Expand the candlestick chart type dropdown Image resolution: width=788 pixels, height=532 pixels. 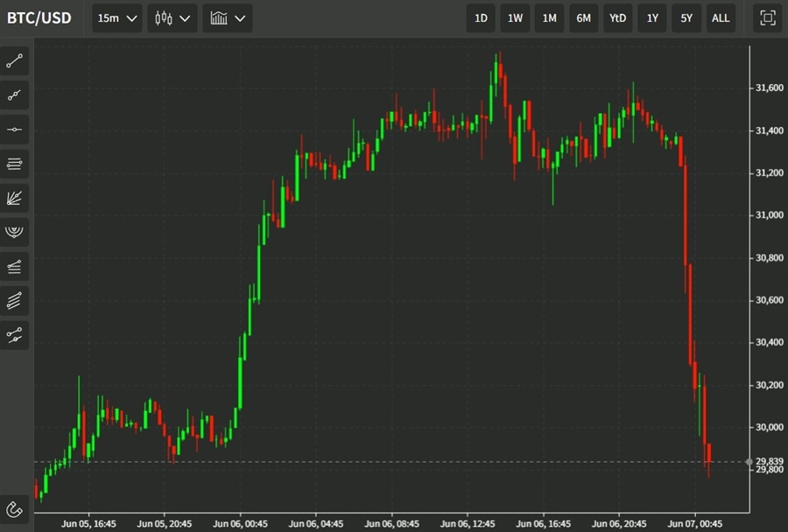pos(172,17)
